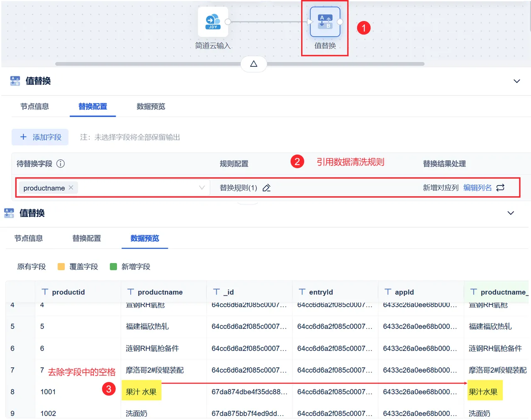
Task: Click the info icon beside 待替换字段
Action: tap(61, 164)
